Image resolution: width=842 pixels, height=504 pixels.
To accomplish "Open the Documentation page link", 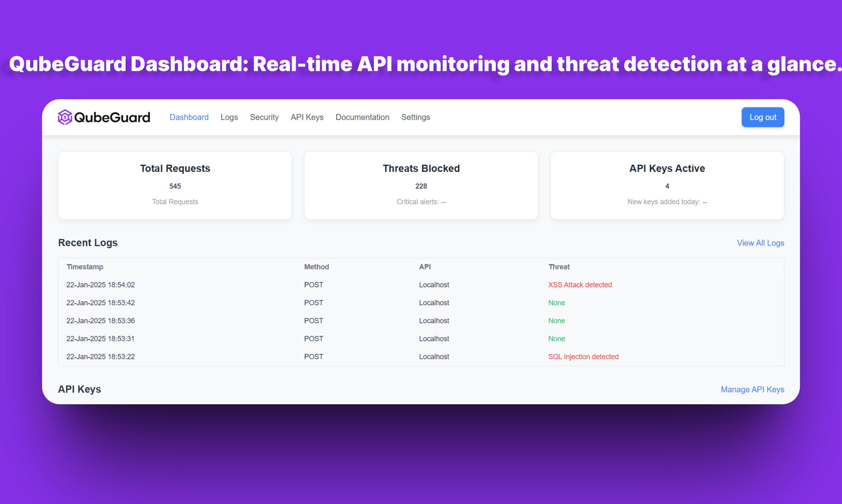I will [x=362, y=117].
